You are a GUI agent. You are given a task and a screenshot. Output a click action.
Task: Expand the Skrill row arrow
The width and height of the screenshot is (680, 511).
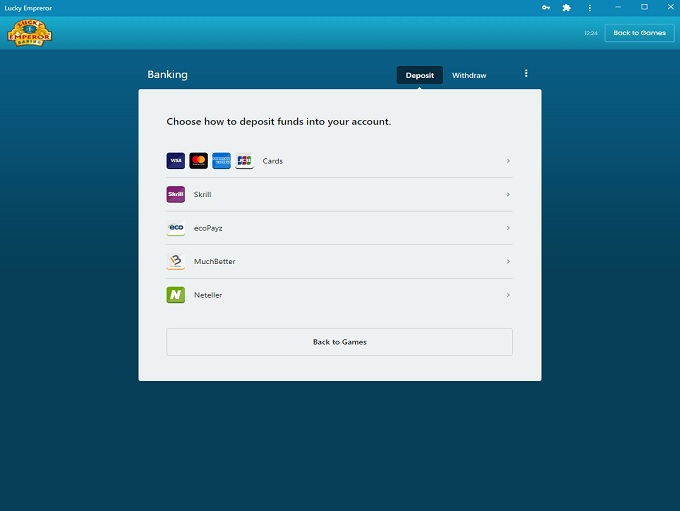click(x=508, y=195)
